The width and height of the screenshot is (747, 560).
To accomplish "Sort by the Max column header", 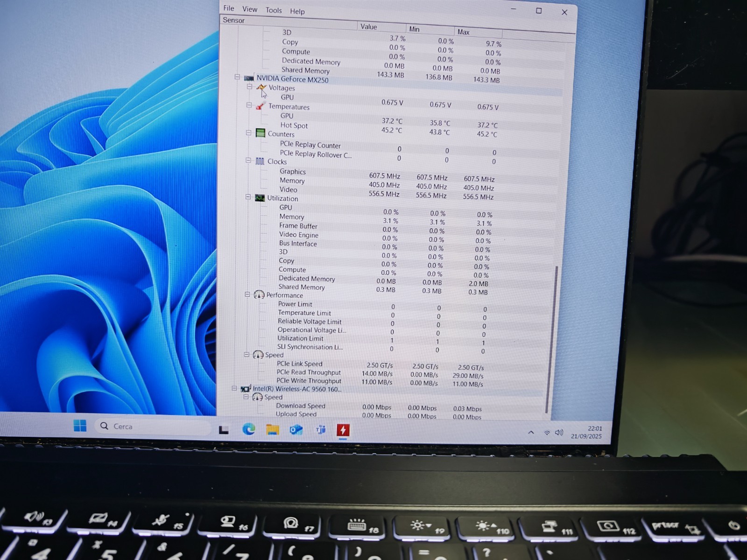I will (479, 33).
